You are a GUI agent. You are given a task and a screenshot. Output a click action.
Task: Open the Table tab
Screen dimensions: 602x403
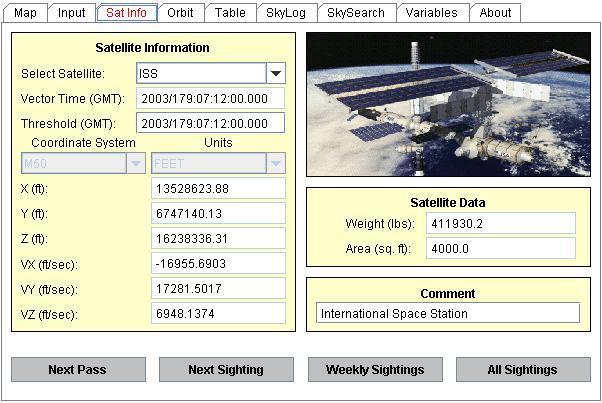pyautogui.click(x=230, y=13)
